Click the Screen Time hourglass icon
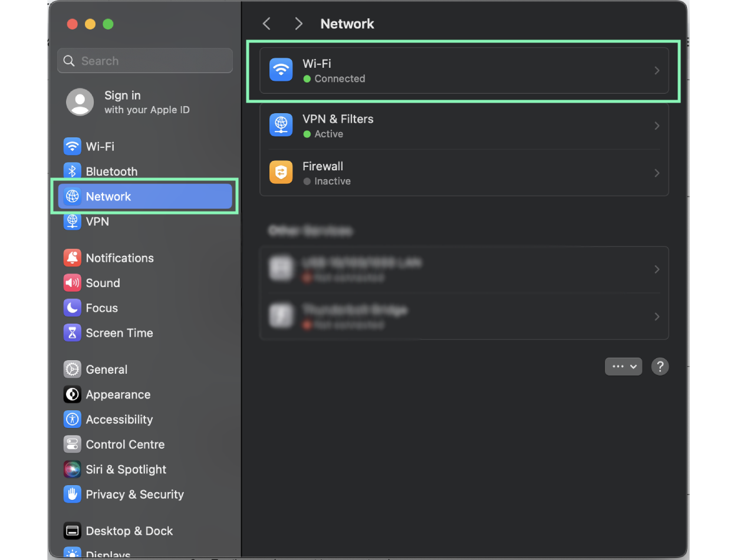This screenshot has height=560, width=737. coord(72,333)
